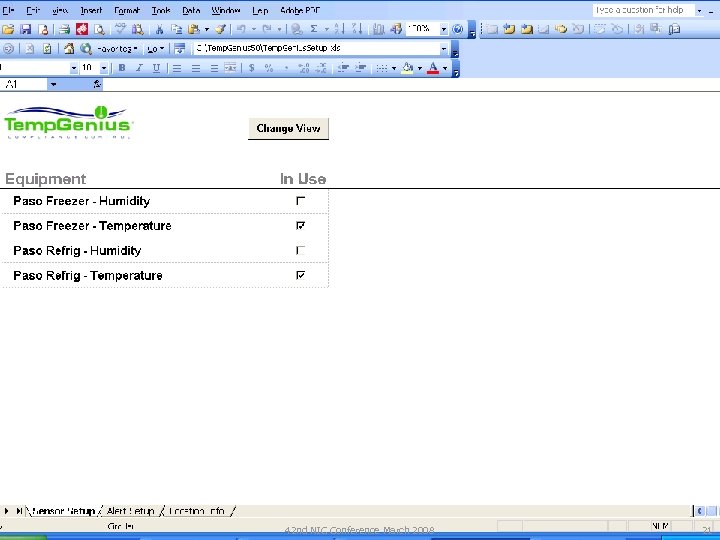The height and width of the screenshot is (540, 720).
Task: Uncheck In Use for Paso Freezer - Temperature
Action: (300, 225)
